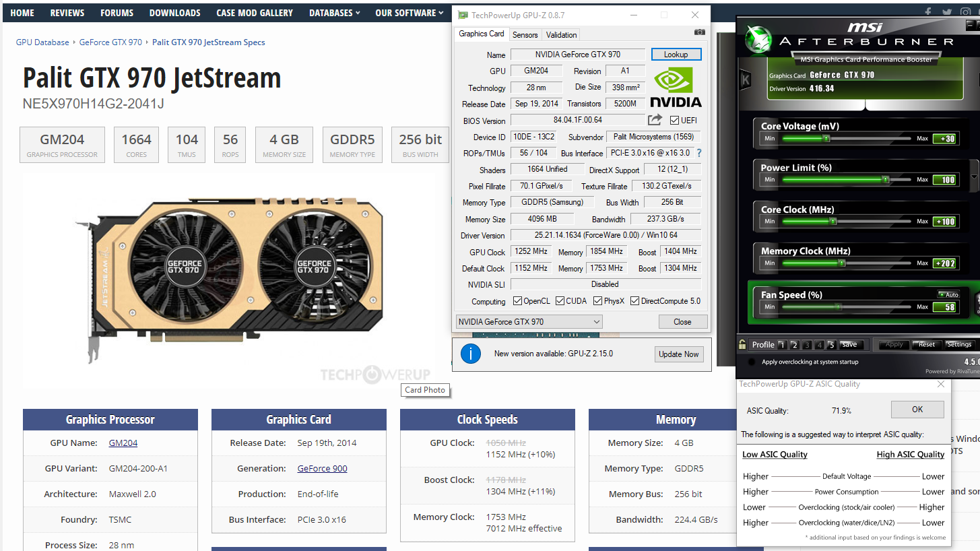Open the Home page from navigation bar
The image size is (980, 551).
(22, 13)
